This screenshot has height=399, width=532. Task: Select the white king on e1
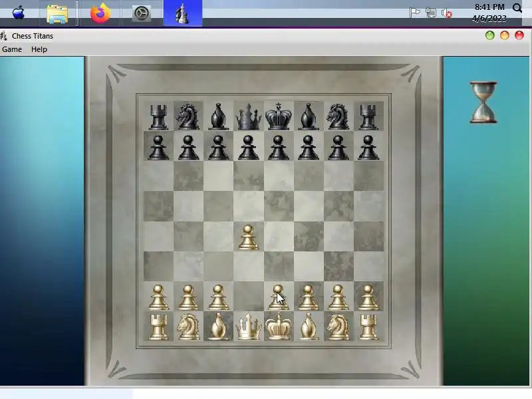278,326
